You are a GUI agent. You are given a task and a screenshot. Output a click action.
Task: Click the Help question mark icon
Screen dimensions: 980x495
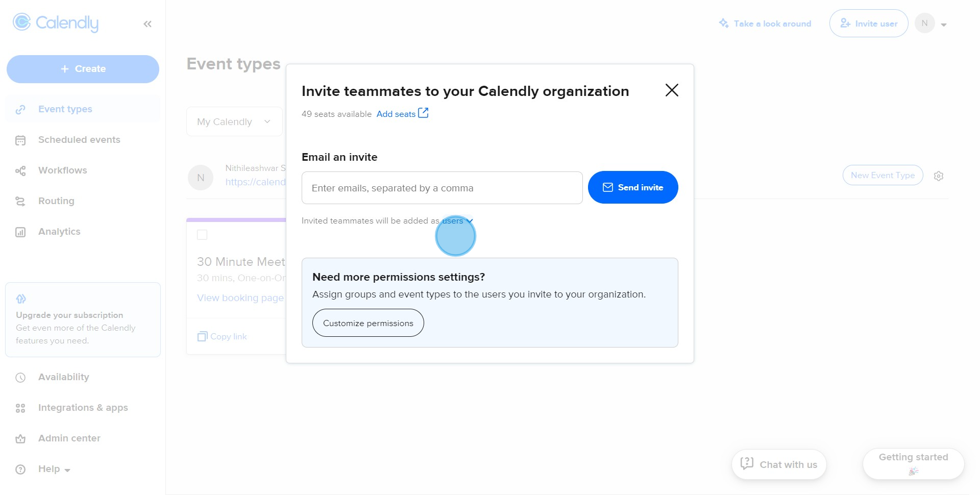click(x=20, y=469)
